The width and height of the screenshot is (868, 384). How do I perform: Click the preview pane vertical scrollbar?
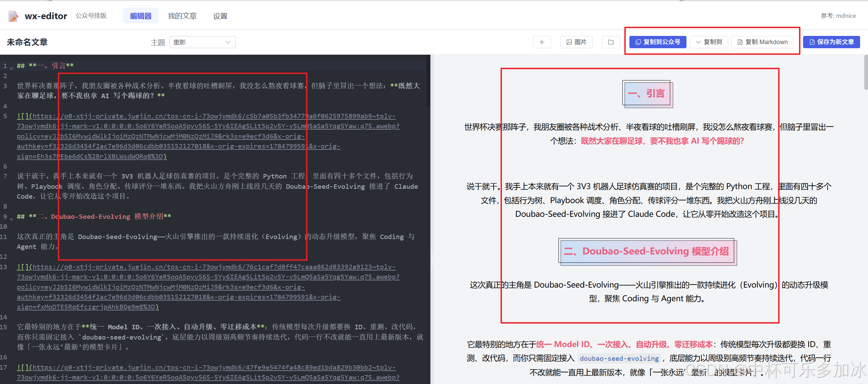[865, 72]
